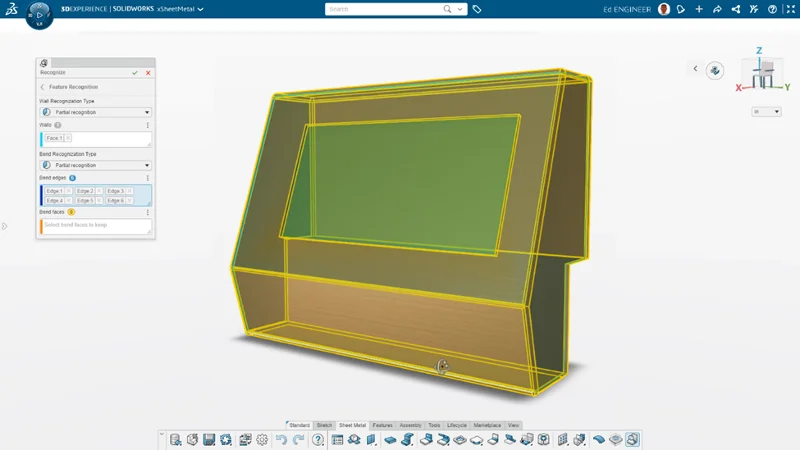Switch to the Sketch tab
Image resolution: width=800 pixels, height=450 pixels.
(x=324, y=425)
